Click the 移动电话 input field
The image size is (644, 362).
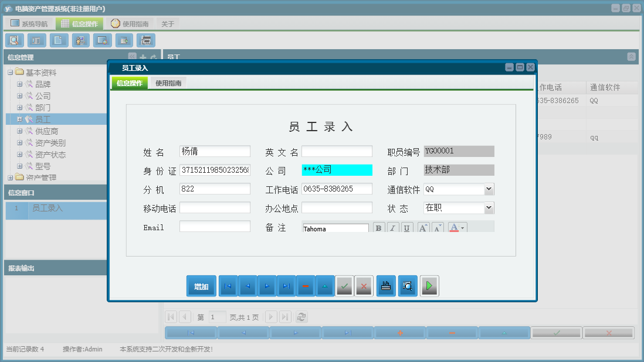(x=215, y=208)
